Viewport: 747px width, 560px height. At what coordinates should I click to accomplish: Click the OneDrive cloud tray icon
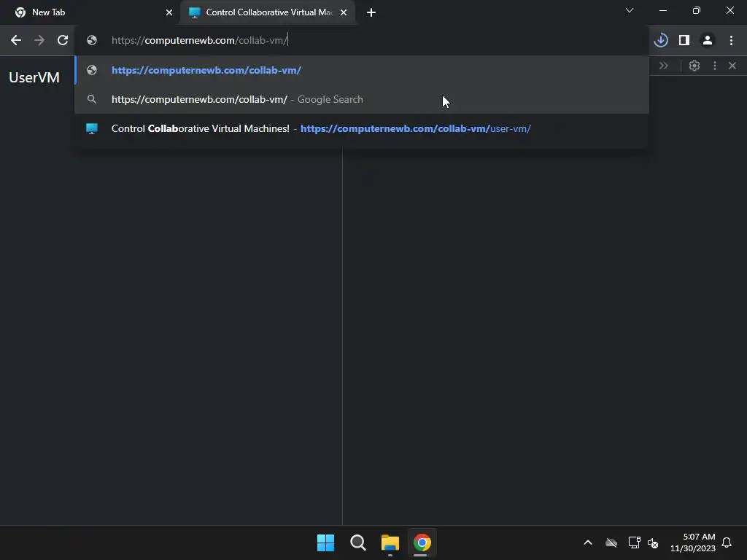pos(611,542)
